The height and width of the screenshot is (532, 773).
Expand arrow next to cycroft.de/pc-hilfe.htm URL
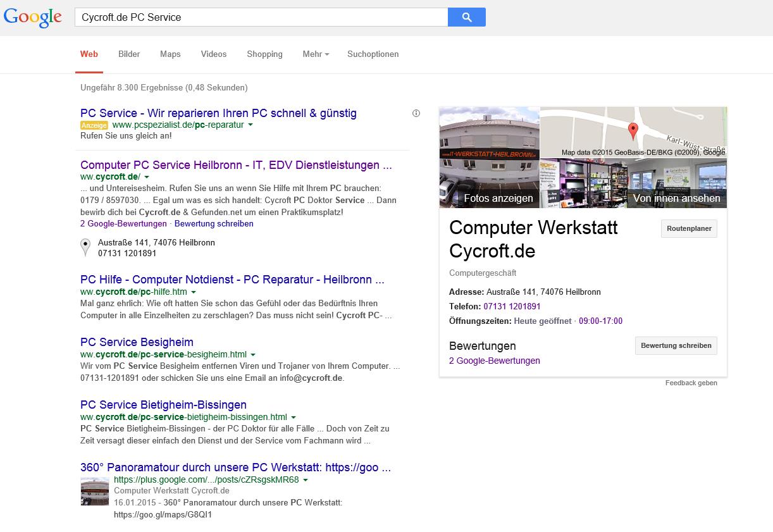click(x=194, y=292)
